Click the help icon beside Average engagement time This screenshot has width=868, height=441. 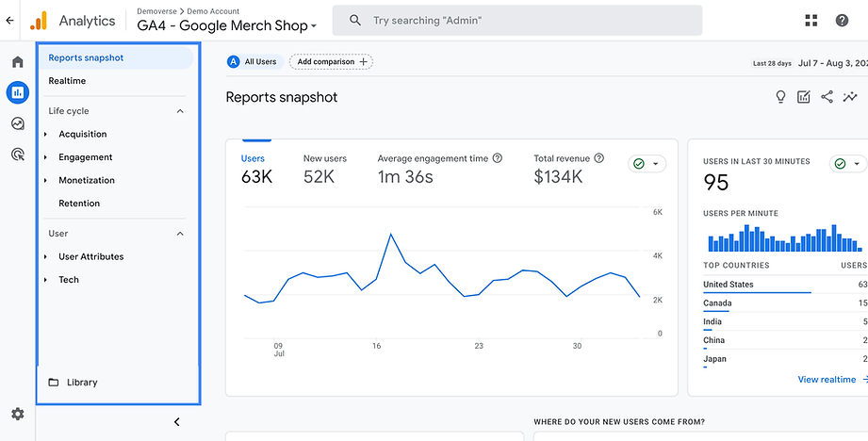pos(497,158)
